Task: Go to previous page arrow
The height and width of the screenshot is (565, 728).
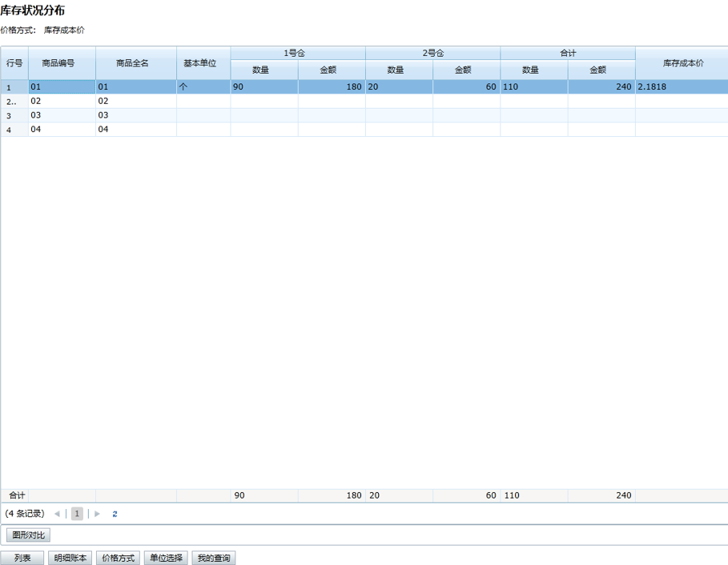Action: click(57, 514)
